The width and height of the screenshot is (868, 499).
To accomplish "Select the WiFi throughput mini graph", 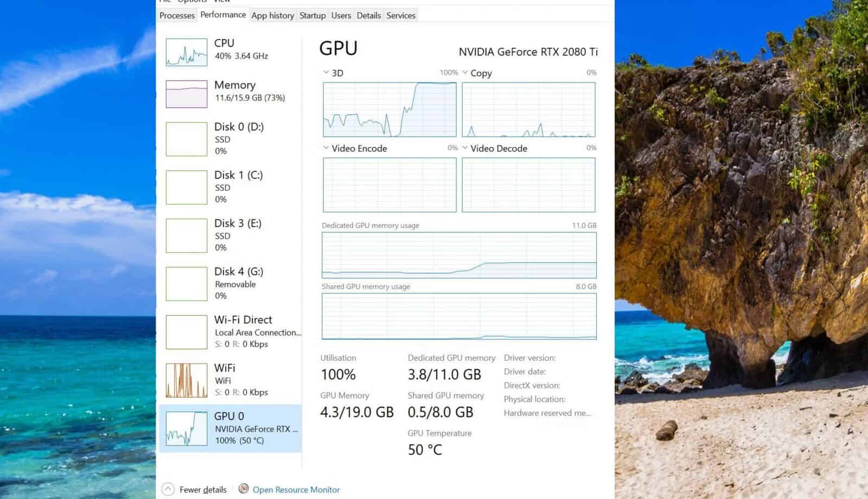I will (x=187, y=380).
